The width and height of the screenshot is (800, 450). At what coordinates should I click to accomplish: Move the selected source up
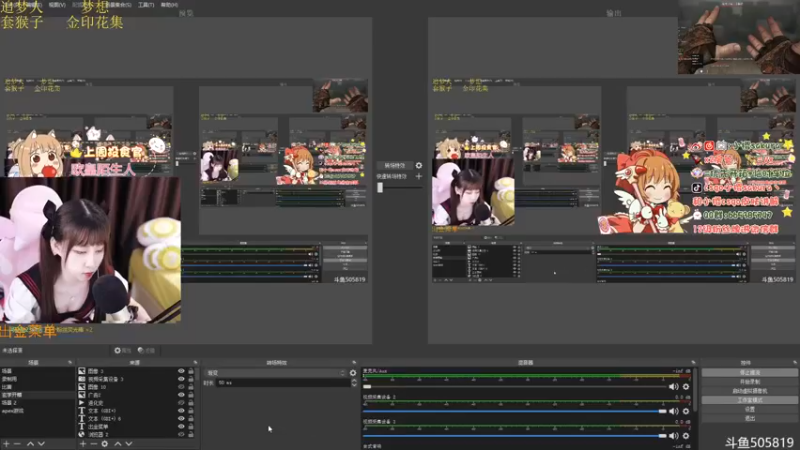coord(117,444)
